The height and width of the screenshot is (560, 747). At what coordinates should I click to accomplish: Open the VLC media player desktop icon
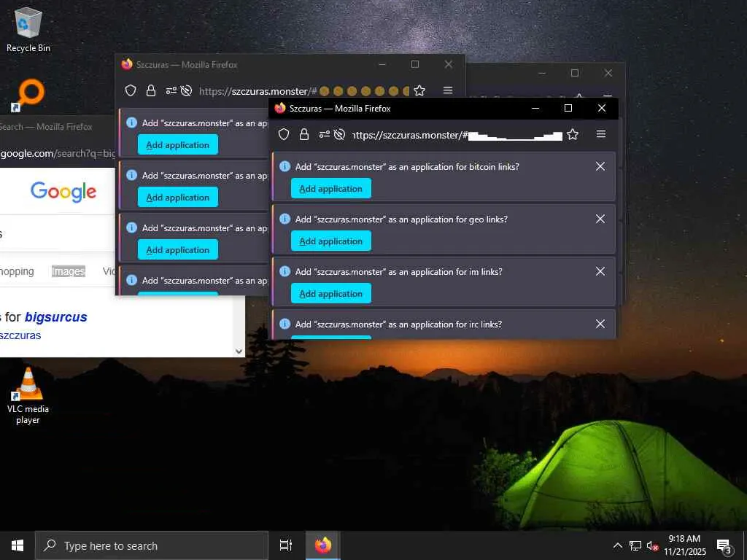(x=28, y=395)
